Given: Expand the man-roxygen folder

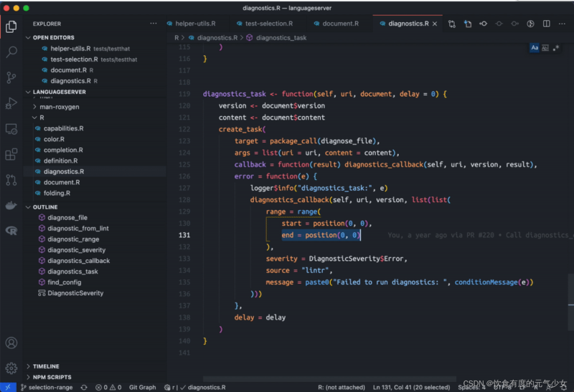Looking at the screenshot, I should pyautogui.click(x=34, y=107).
